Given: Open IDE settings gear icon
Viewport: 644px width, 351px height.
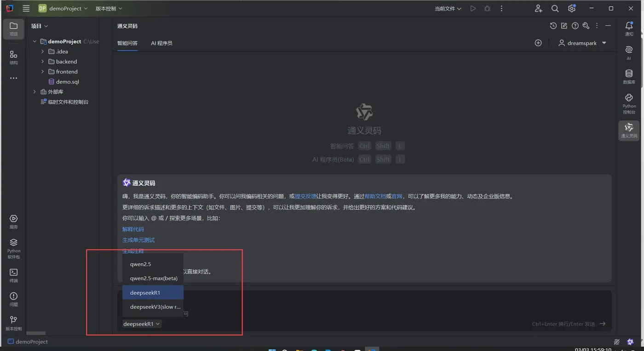Looking at the screenshot, I should (572, 8).
